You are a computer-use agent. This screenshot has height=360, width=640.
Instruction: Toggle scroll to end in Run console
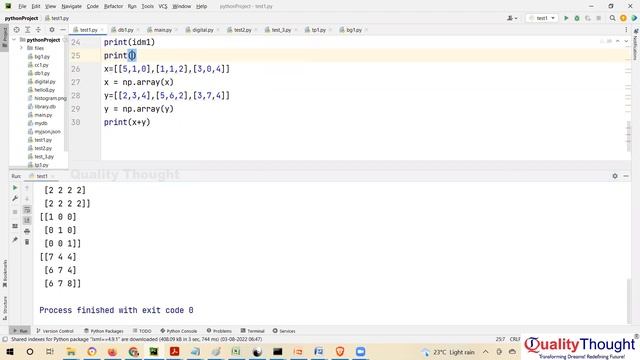[27, 220]
